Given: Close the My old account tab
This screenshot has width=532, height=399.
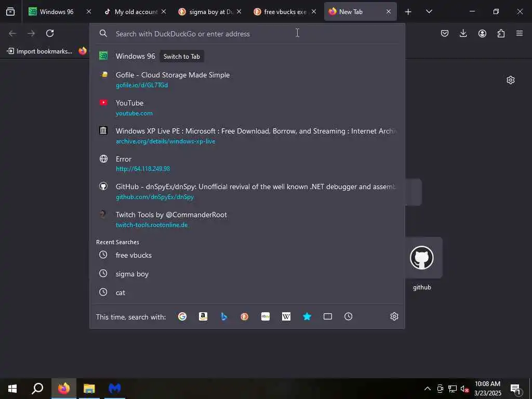Looking at the screenshot, I should coord(164,11).
